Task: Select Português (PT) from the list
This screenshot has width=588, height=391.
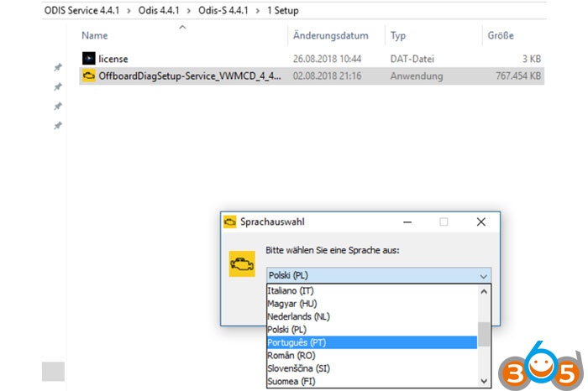Action: click(297, 342)
